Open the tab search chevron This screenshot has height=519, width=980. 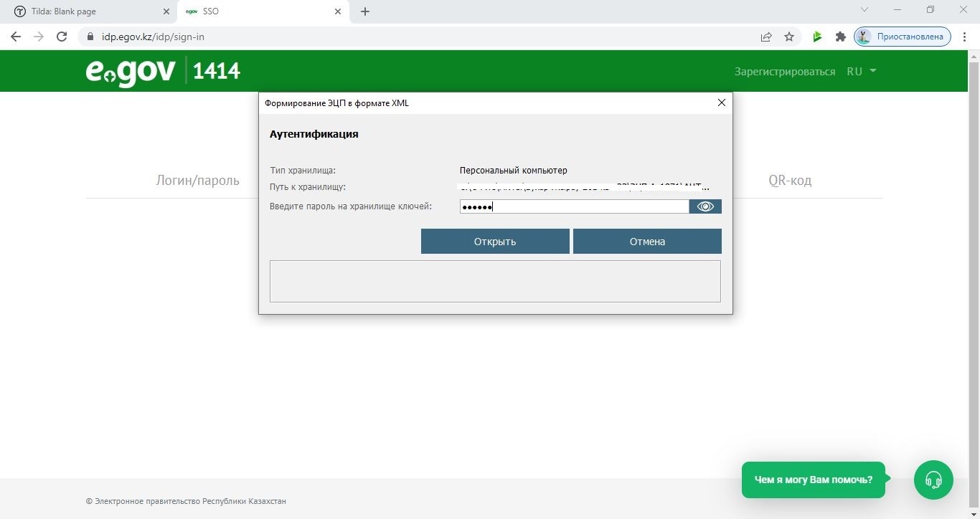[x=864, y=10]
